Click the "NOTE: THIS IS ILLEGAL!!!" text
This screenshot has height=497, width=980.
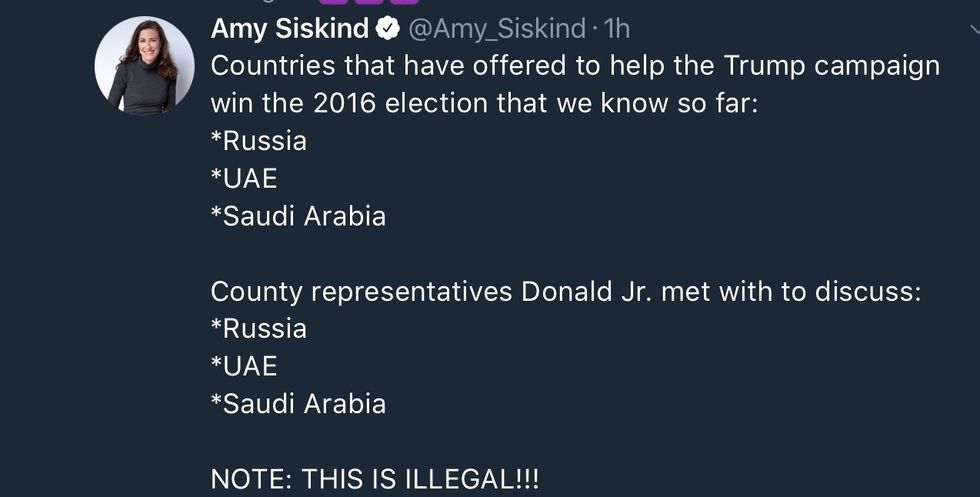(x=374, y=479)
